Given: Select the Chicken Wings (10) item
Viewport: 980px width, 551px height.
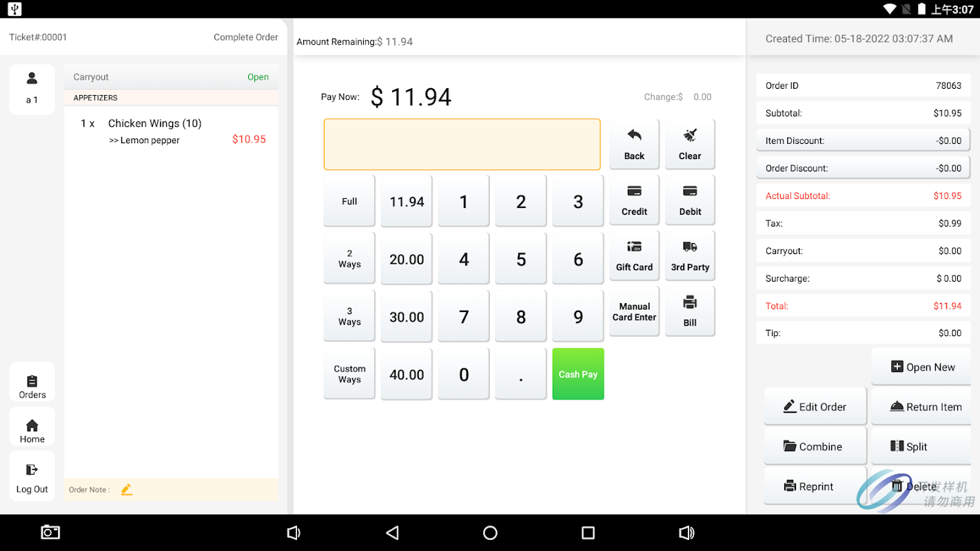Looking at the screenshot, I should 154,123.
